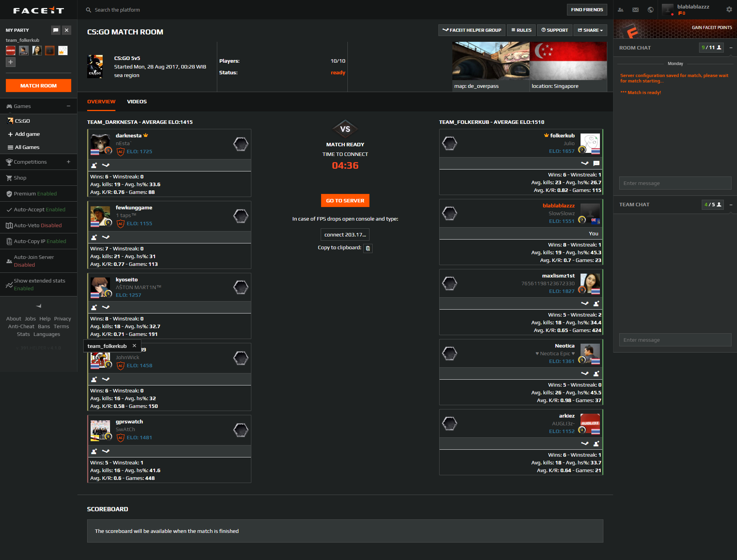
Task: Toggle the Premium setting
Action: (39, 194)
